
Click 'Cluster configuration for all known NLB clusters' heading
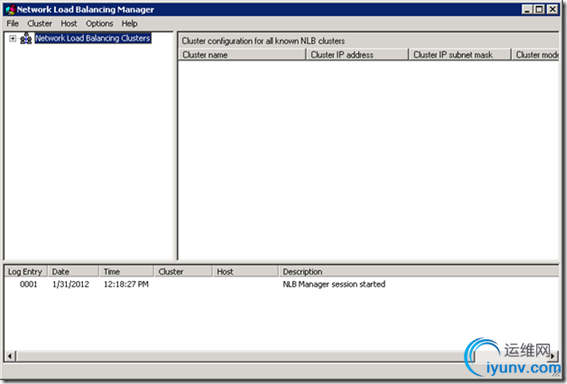tap(263, 41)
